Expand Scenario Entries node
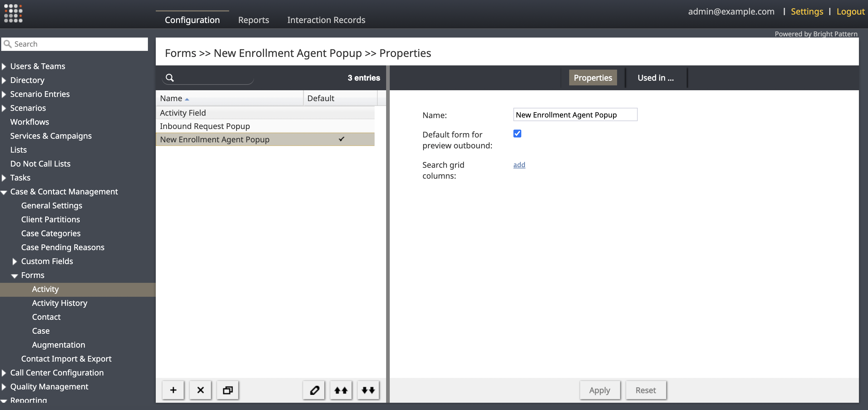868x410 pixels. [x=4, y=94]
